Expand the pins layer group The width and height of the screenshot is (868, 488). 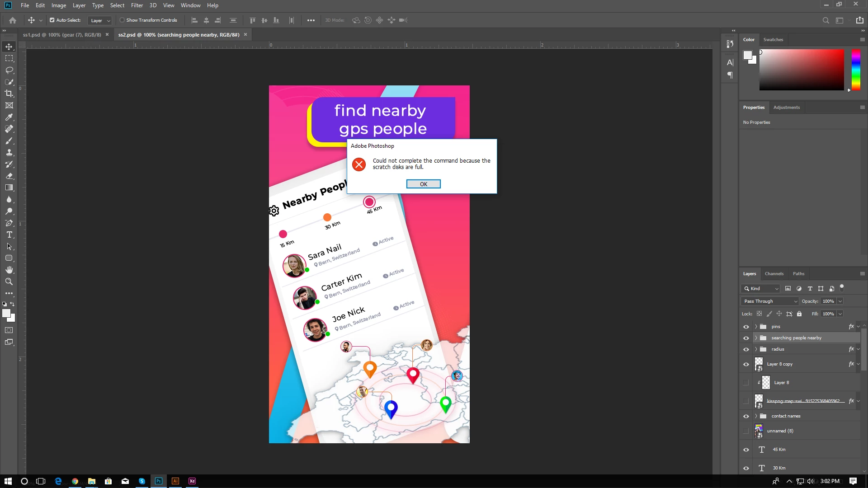click(756, 326)
